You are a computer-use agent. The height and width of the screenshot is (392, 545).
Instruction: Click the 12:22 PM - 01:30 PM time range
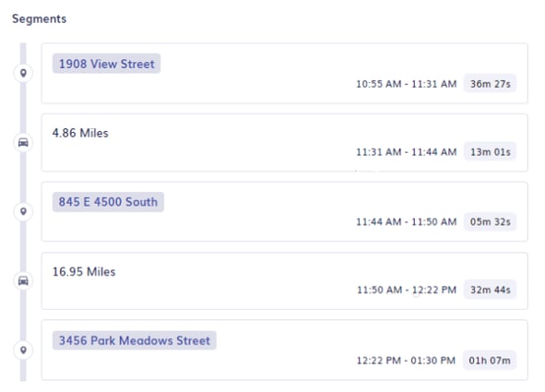click(406, 361)
